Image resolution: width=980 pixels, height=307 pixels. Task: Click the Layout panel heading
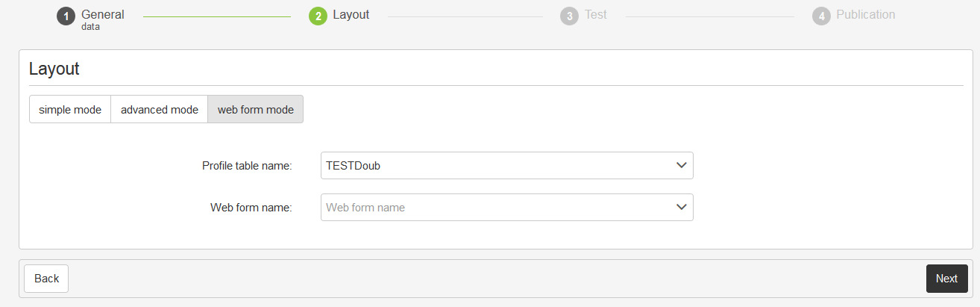(54, 69)
